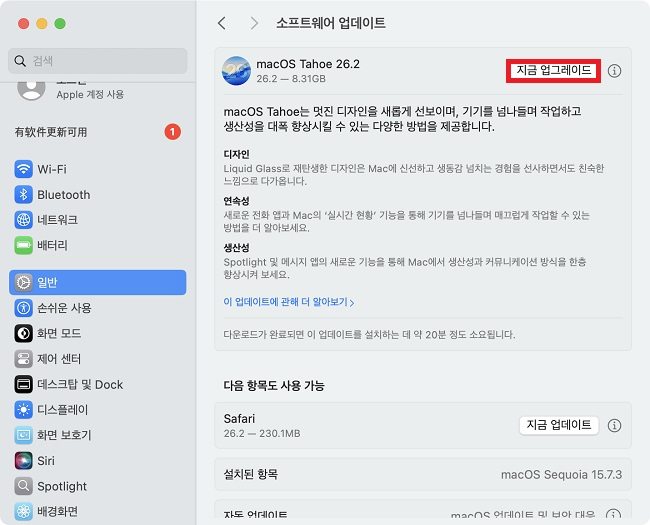Click 다음 항목도 사용 가능 heading
The height and width of the screenshot is (525, 650).
click(274, 386)
